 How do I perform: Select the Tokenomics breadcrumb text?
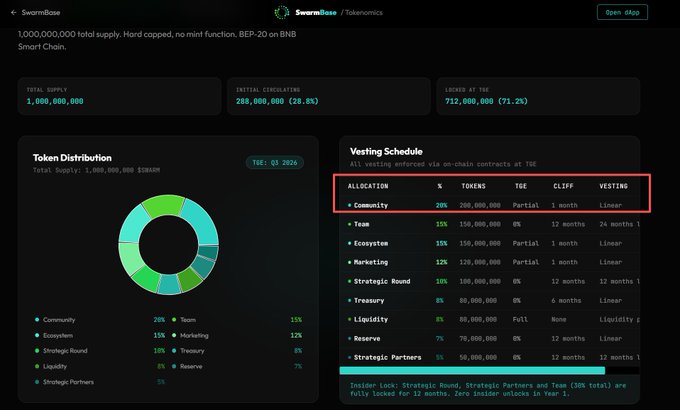364,13
